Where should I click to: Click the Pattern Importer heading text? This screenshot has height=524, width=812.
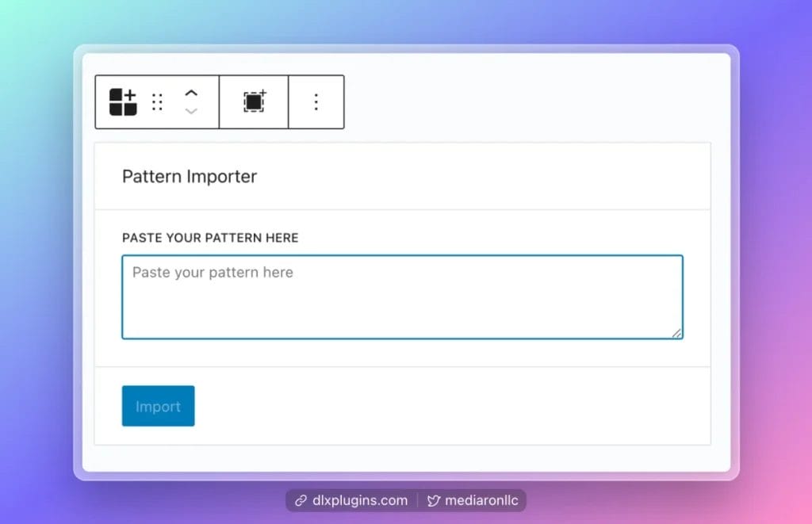(190, 177)
